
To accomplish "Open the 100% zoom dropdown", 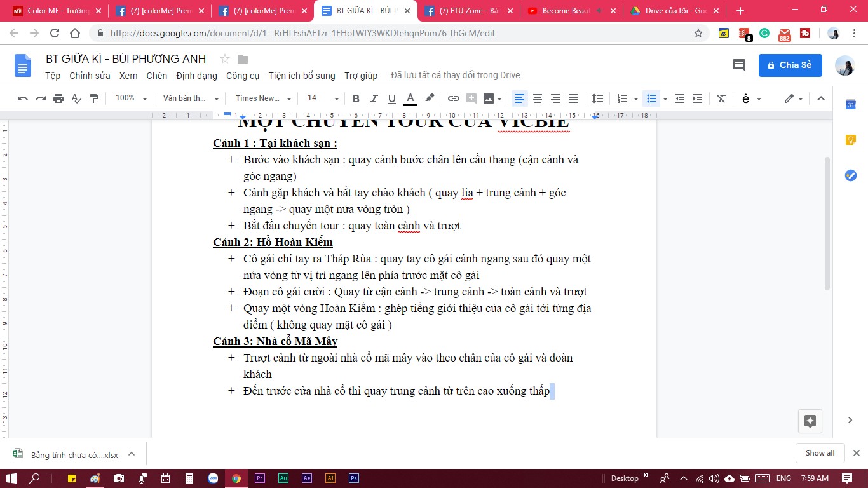I will [131, 98].
